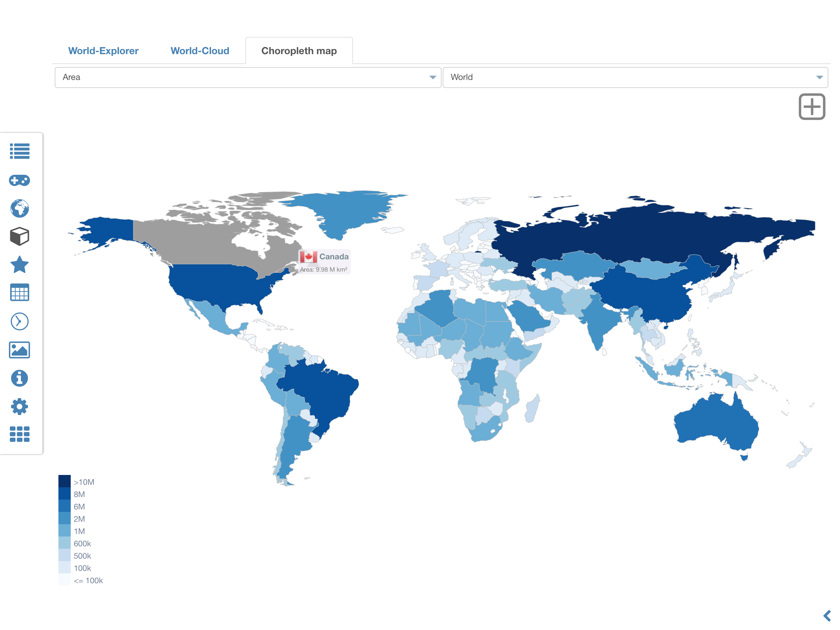Viewport: 840px width, 630px height.
Task: Expand the Area indicator dropdown
Action: pos(248,78)
